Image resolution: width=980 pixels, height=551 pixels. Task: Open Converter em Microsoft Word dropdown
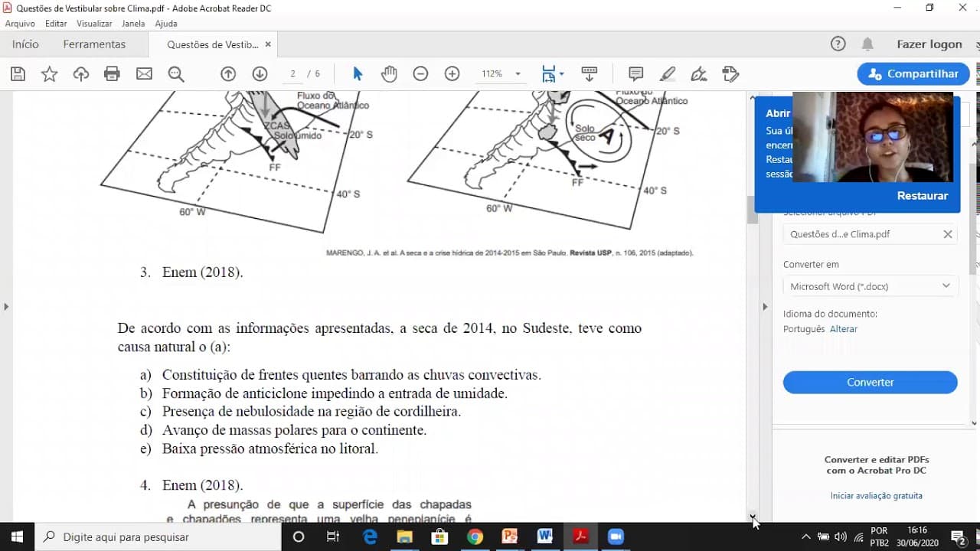click(x=871, y=286)
